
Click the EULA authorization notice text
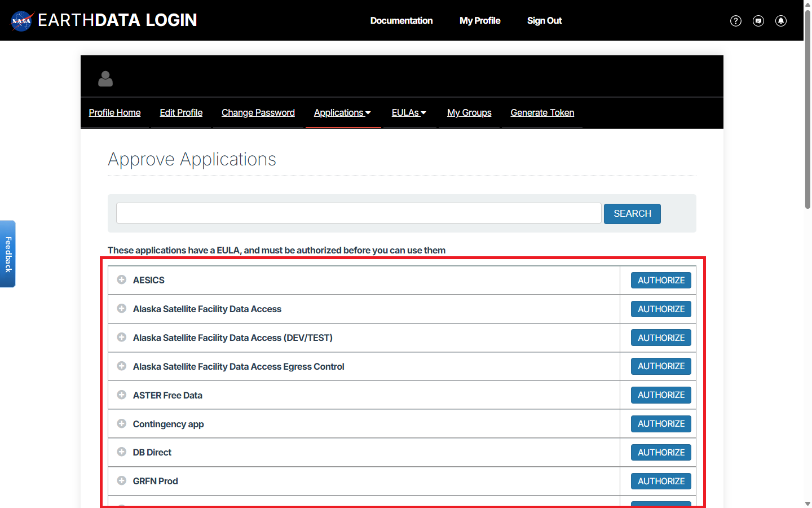(x=276, y=250)
